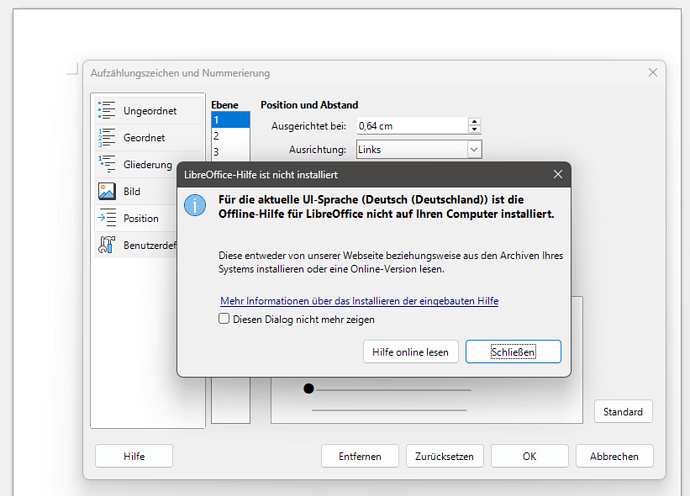
Task: Close the LibreOffice-Hilfe message dialog
Action: (558, 174)
